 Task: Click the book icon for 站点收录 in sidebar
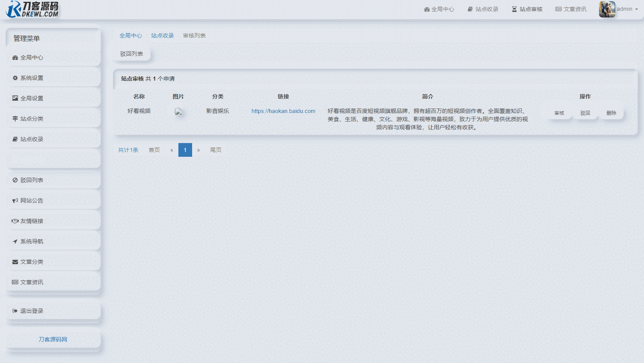15,139
